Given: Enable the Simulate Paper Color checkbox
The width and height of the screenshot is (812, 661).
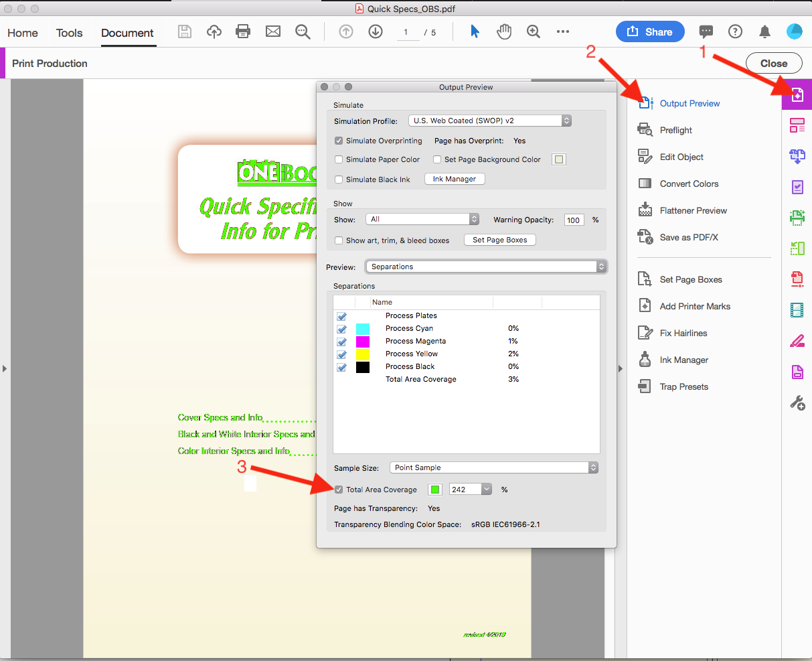Looking at the screenshot, I should [339, 159].
